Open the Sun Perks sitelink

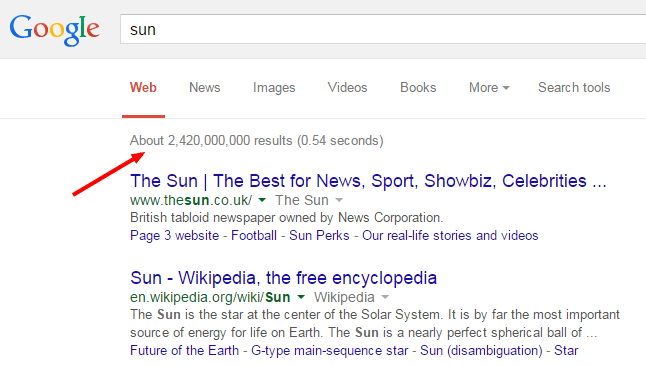click(x=319, y=235)
